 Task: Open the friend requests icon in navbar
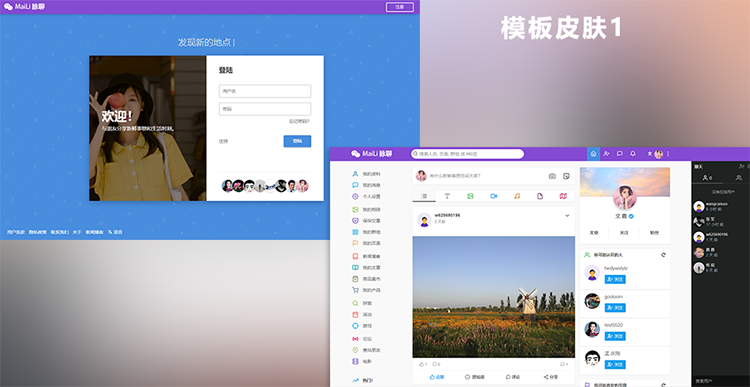(x=607, y=154)
